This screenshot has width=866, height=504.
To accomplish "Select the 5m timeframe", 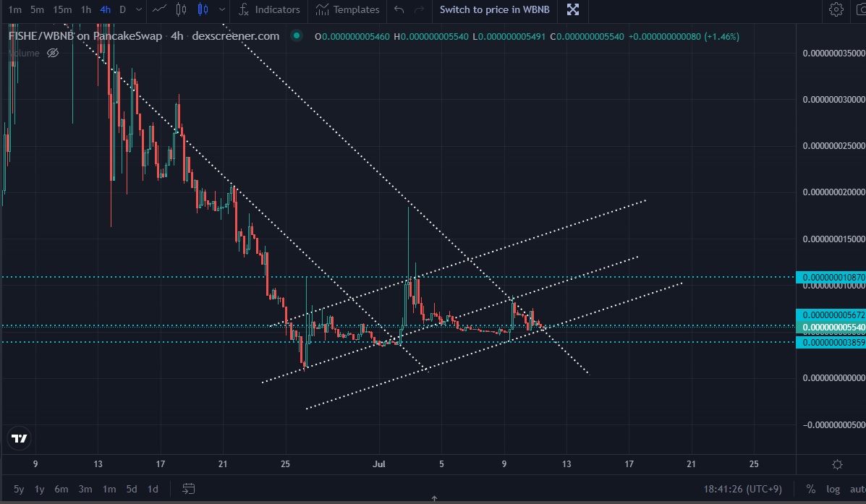I will 37,9.
